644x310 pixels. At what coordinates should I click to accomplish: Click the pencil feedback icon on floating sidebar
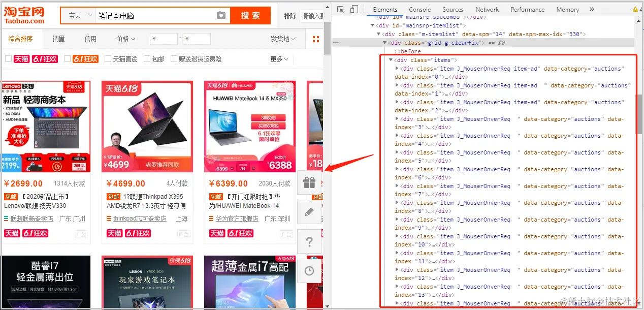pos(310,212)
